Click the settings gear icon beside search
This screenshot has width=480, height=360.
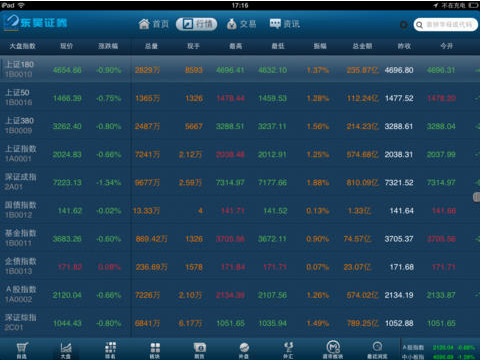click(x=403, y=25)
